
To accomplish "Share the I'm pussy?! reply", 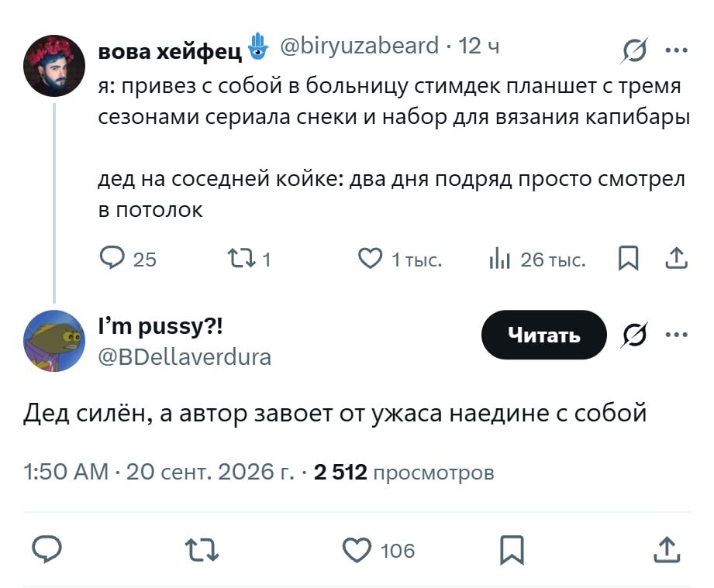I will tap(667, 550).
